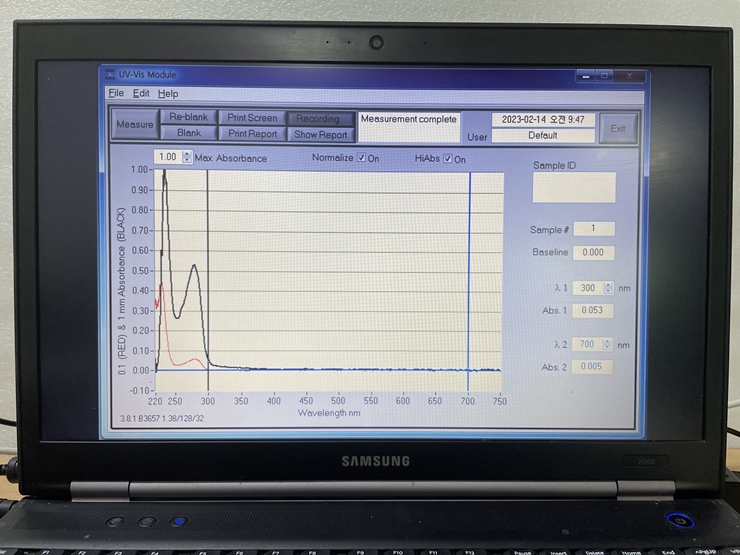740x555 pixels.
Task: Click the Blank button
Action: click(188, 133)
